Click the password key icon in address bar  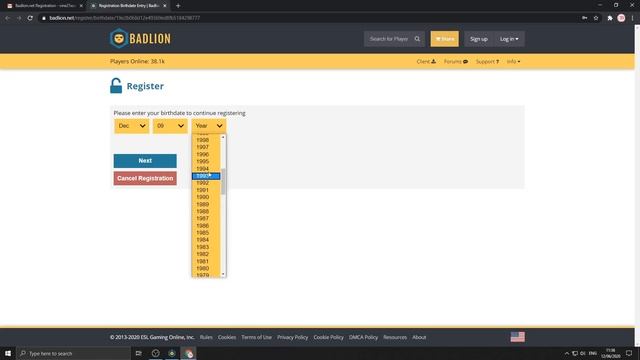(584, 18)
